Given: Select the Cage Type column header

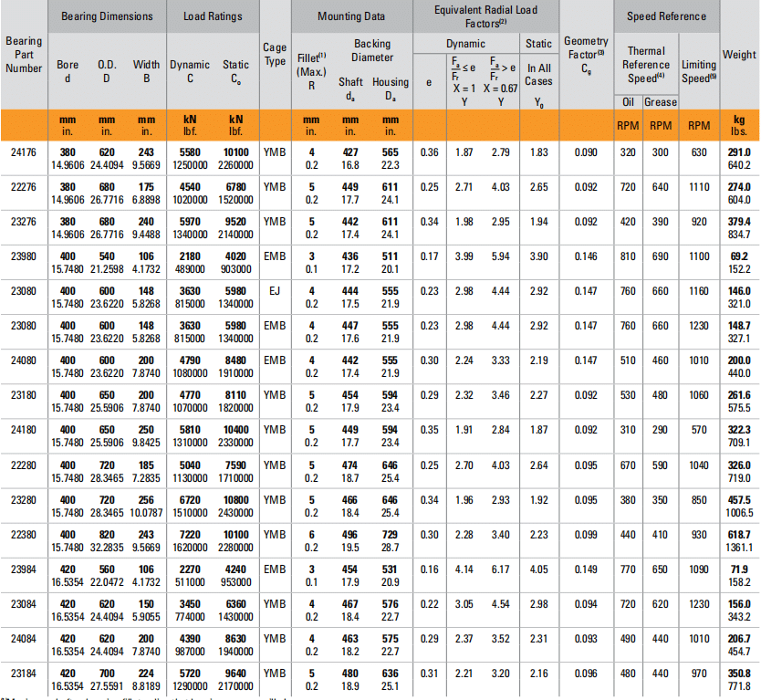Looking at the screenshot, I should coord(275,55).
